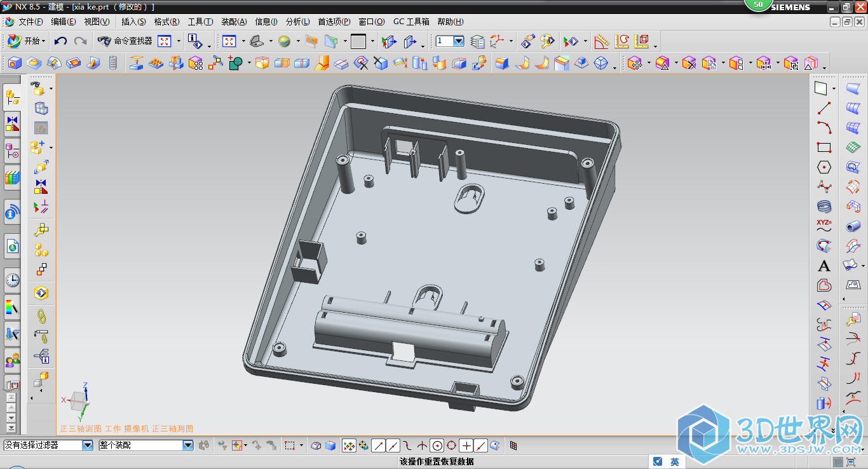Toggle the enable snap point option
This screenshot has height=469, width=868.
[349, 445]
